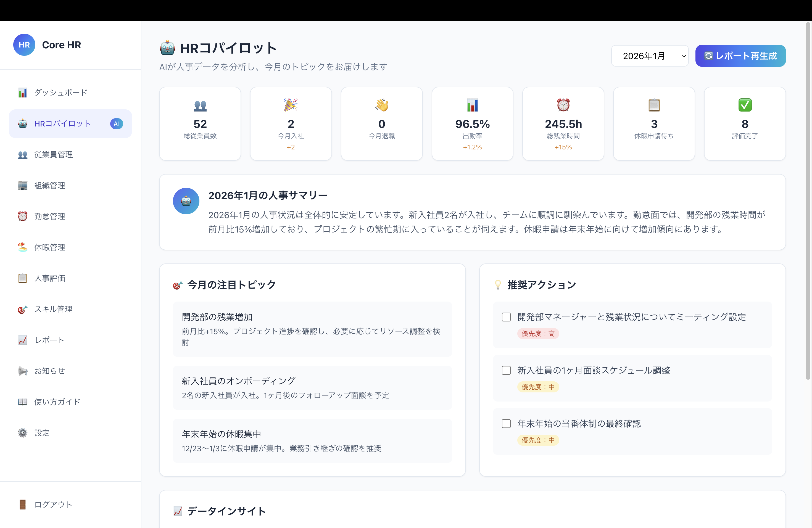Image resolution: width=812 pixels, height=528 pixels.
Task: Open the 使い方ガイド link
Action: tap(57, 402)
